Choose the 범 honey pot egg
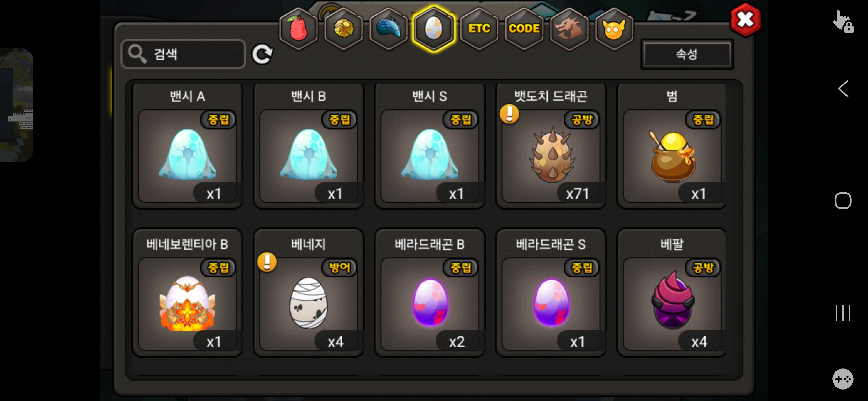Screen dimensions: 868x401 672,146
